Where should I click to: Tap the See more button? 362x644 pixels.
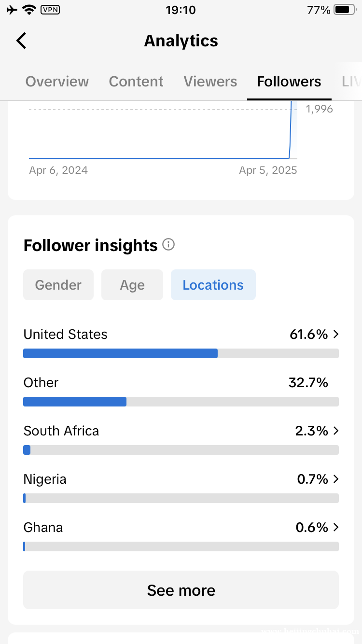(x=181, y=590)
